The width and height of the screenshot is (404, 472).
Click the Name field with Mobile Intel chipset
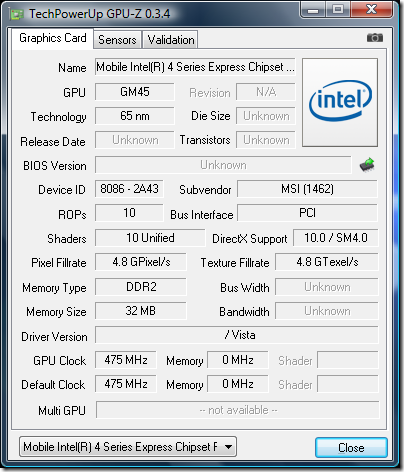click(195, 67)
